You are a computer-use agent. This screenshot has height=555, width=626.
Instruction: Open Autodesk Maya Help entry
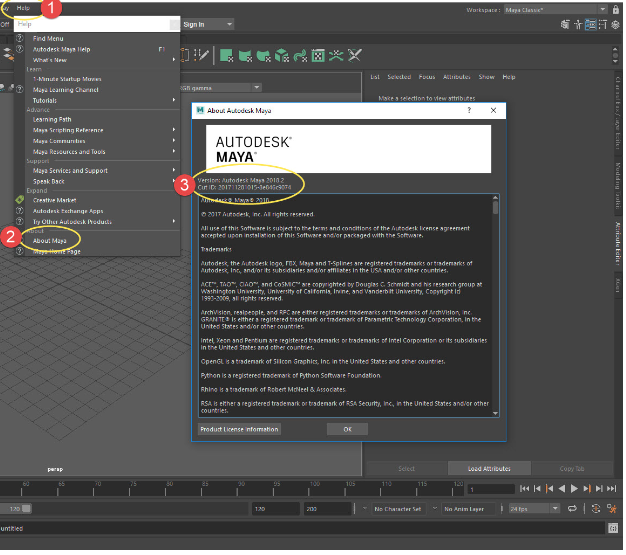click(x=61, y=50)
